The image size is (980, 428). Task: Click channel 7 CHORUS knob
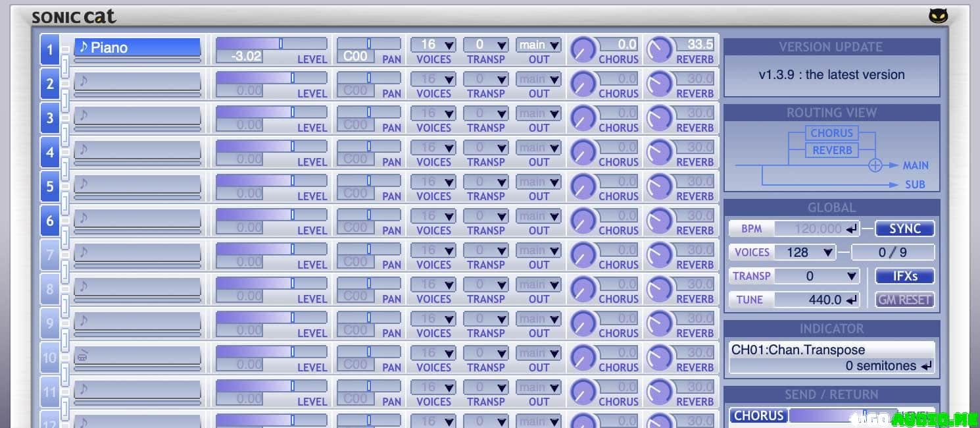click(583, 255)
